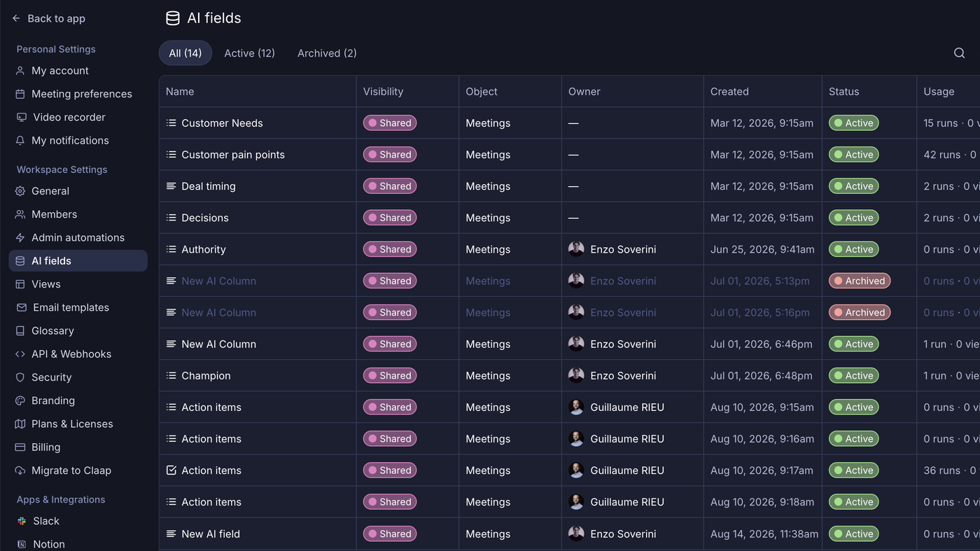Screen dimensions: 980x551
Task: Click the Video recorder monitor icon
Action: point(21,117)
